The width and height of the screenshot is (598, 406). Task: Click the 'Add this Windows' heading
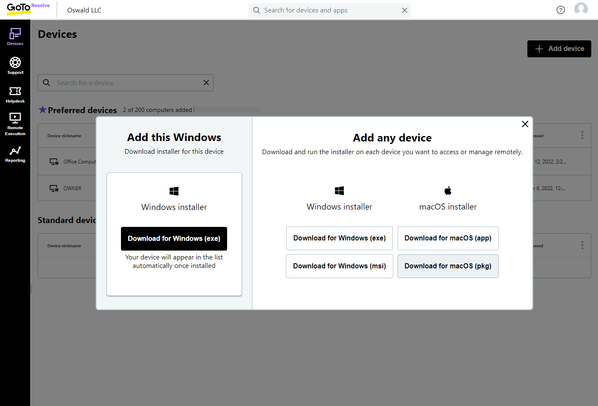(174, 137)
